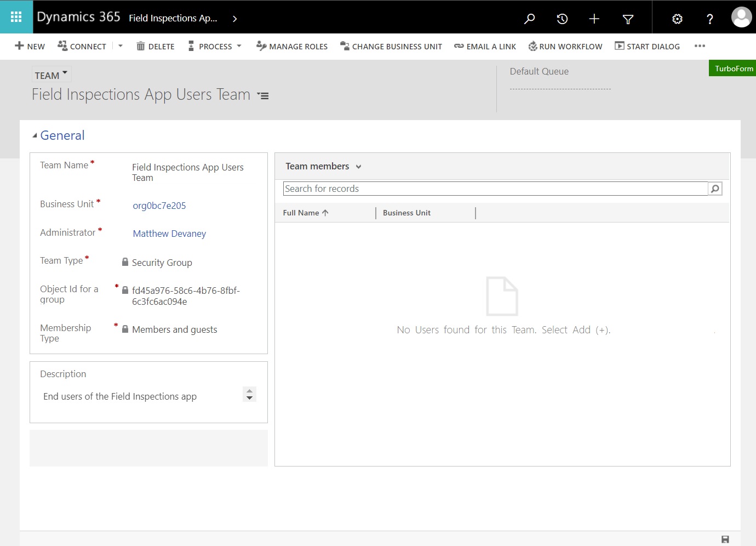This screenshot has width=756, height=546.
Task: Open the Settings gear
Action: click(x=677, y=18)
